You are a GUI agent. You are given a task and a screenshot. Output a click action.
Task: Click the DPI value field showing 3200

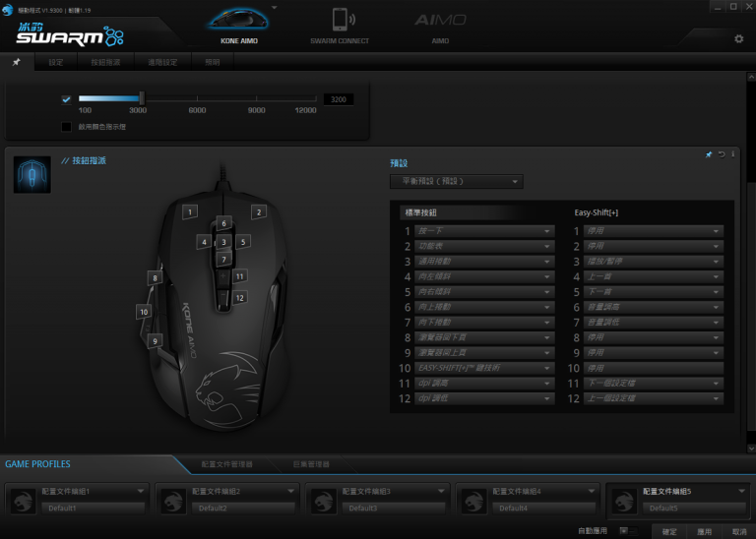tap(339, 99)
